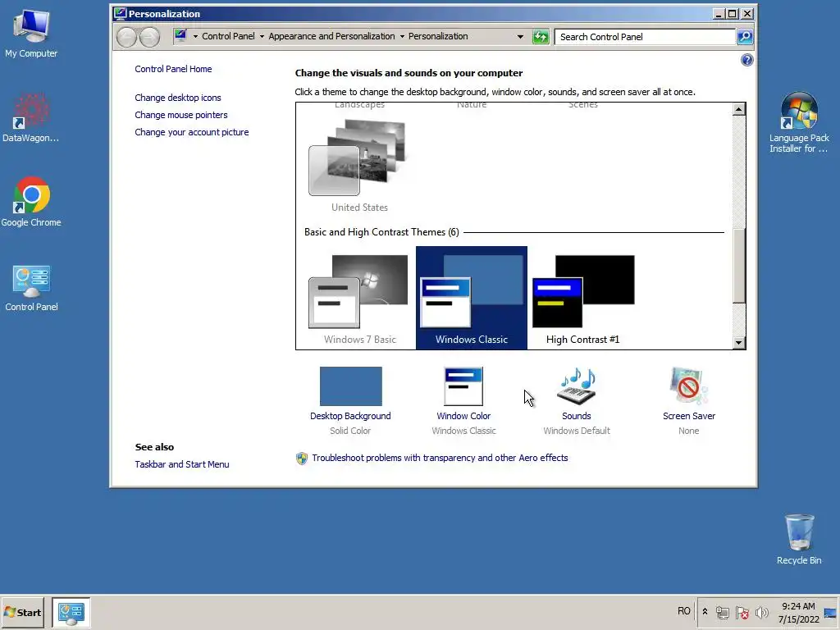This screenshot has width=840, height=630.
Task: Click the Sounds text link
Action: [x=577, y=416]
